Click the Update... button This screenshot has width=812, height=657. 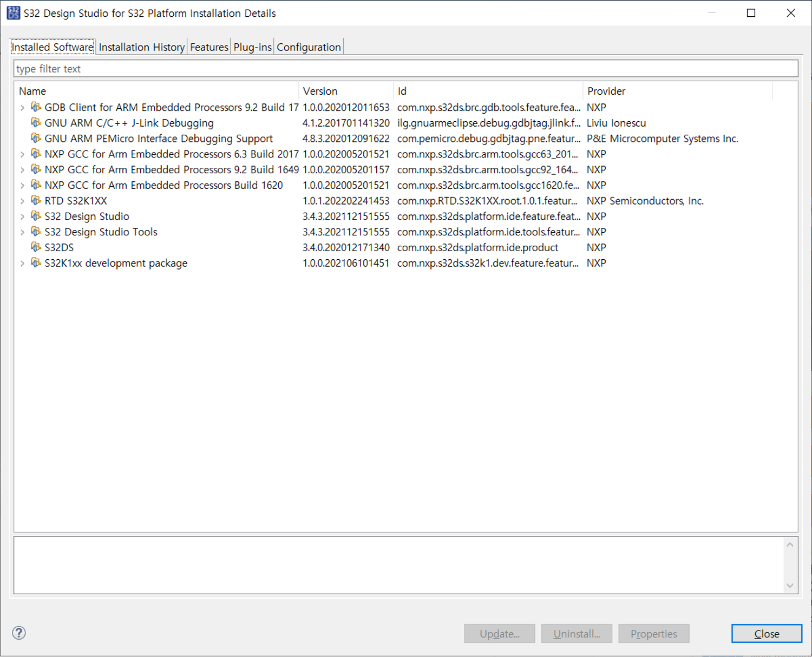(500, 634)
